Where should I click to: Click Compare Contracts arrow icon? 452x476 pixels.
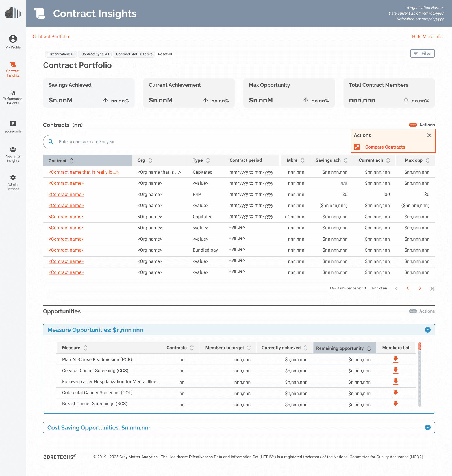[x=357, y=147]
